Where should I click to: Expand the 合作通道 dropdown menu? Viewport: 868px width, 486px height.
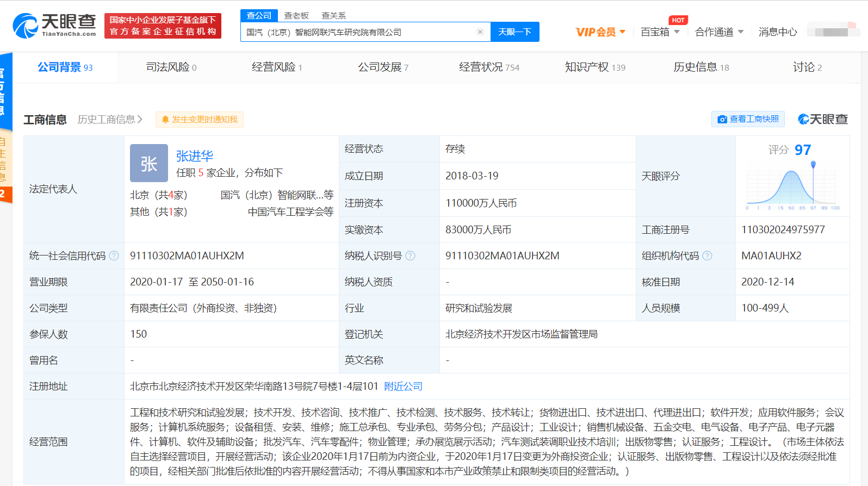[x=719, y=32]
